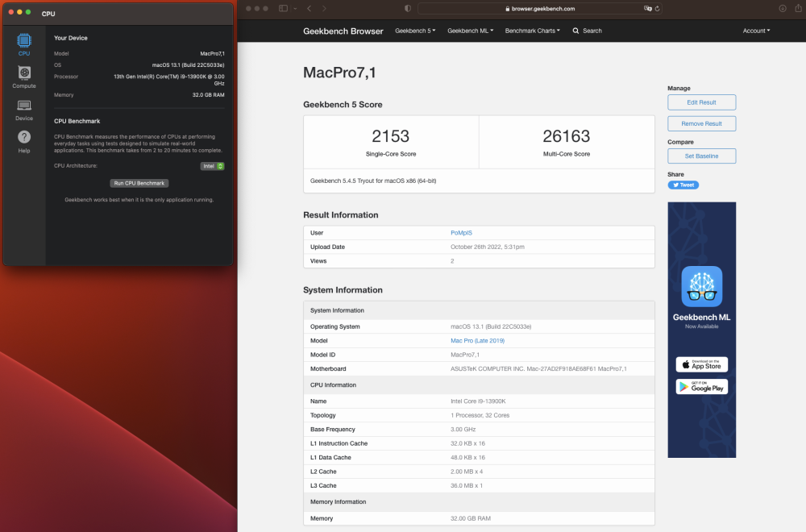Screen dimensions: 806x532
Task: Click the '3.00 GHz' Base Frequency value
Action: pos(463,429)
